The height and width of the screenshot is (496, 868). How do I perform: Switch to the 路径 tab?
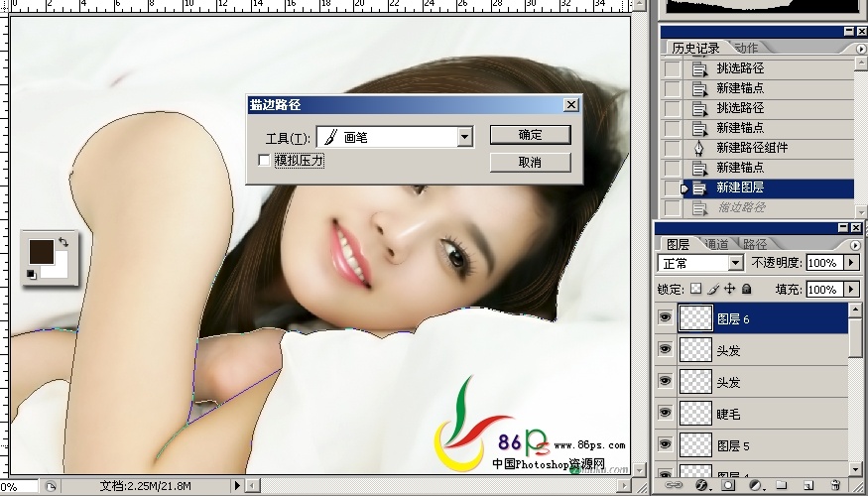pyautogui.click(x=755, y=244)
